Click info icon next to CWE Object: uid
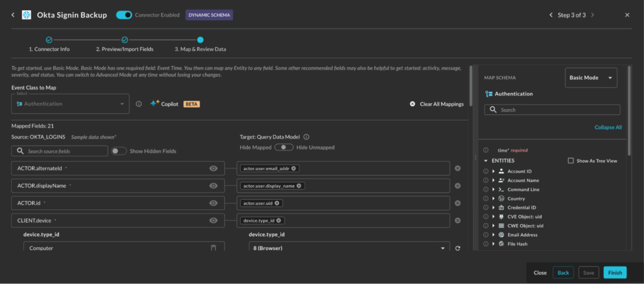Viewport: 644px width, 284px height. click(x=486, y=226)
